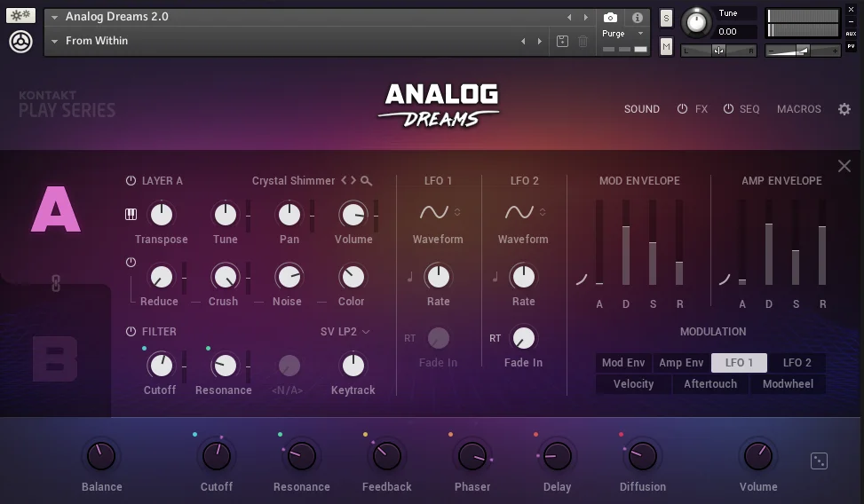
Task: Toggle LFO 1 RT retrigger
Action: (409, 338)
